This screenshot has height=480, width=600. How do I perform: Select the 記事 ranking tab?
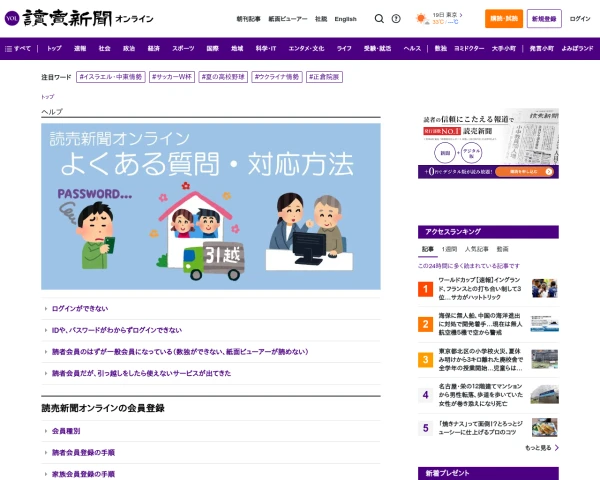pyautogui.click(x=427, y=249)
